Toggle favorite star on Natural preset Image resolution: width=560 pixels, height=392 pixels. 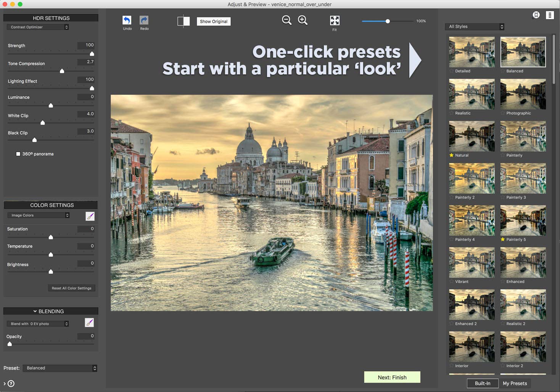pos(452,155)
